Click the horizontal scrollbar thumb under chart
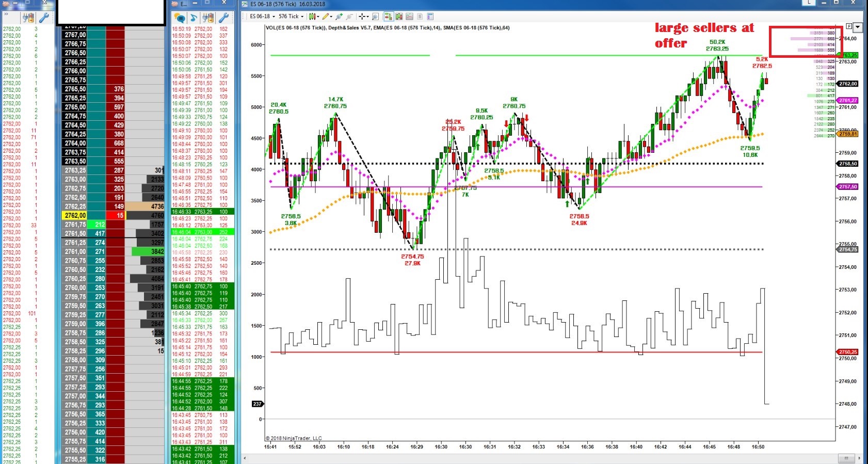This screenshot has width=868, height=464. pos(846,458)
